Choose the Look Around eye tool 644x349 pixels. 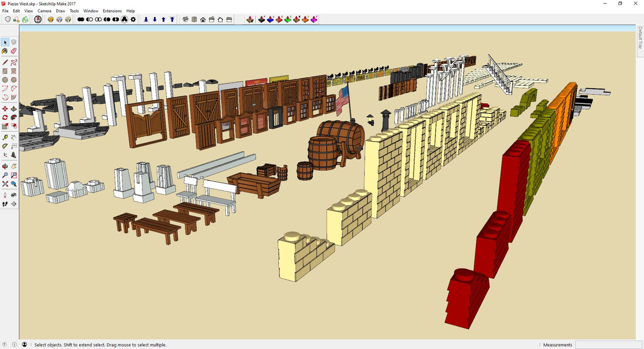(14, 195)
